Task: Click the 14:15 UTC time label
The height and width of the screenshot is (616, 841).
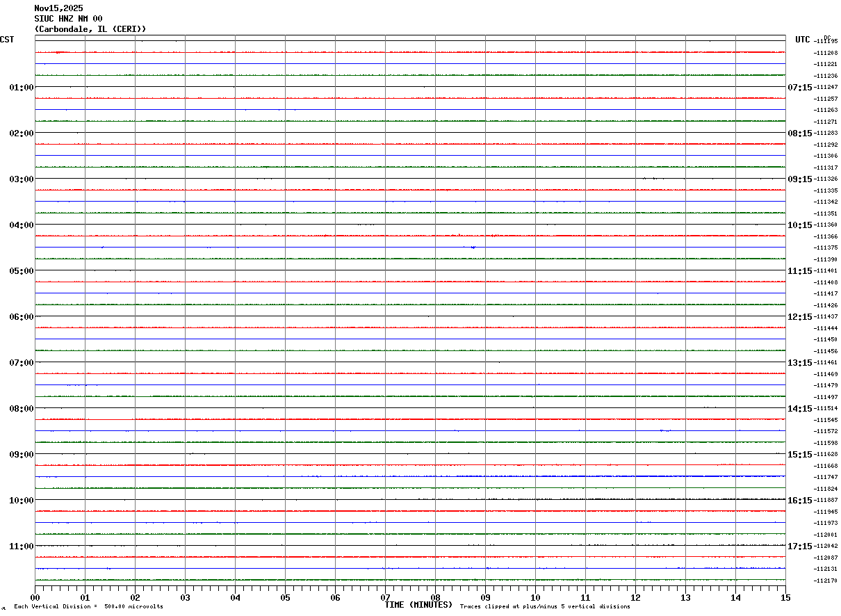Action: point(799,409)
